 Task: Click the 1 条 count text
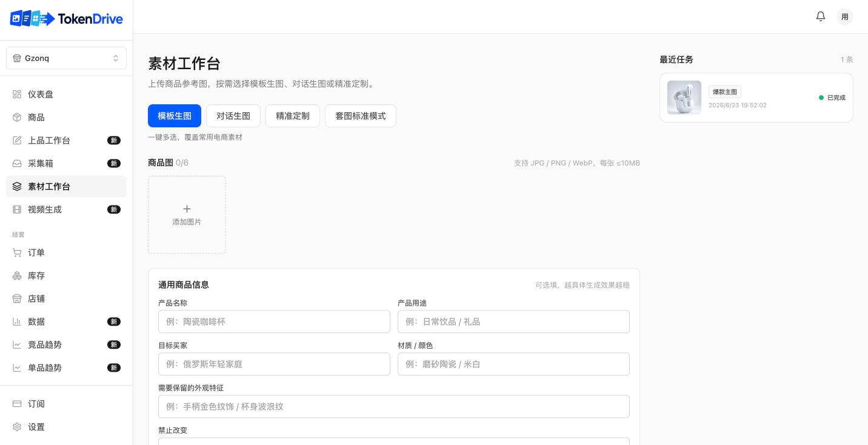(x=847, y=59)
